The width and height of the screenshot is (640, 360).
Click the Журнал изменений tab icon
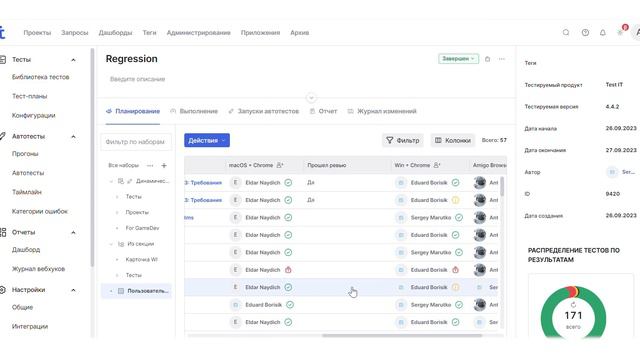click(350, 111)
